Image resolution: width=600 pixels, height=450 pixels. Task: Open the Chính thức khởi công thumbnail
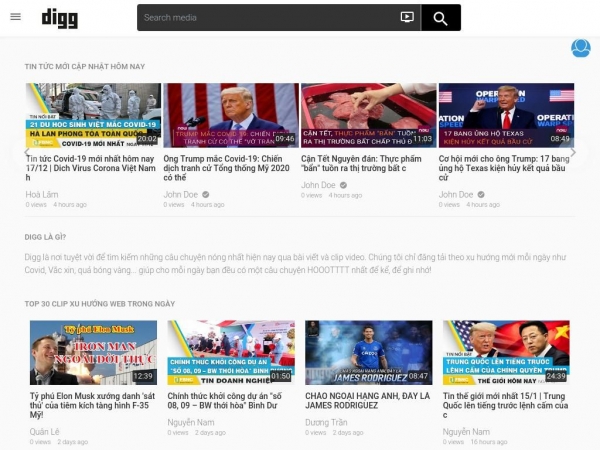click(231, 352)
